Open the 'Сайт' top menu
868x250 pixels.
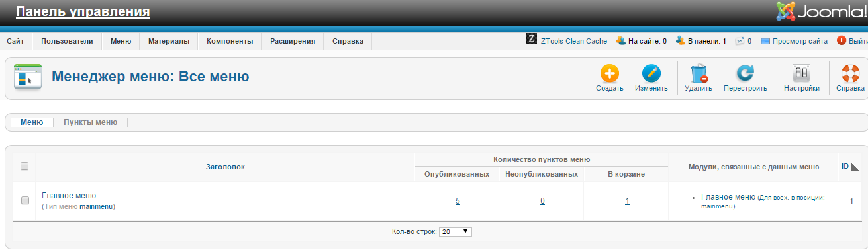(x=16, y=41)
